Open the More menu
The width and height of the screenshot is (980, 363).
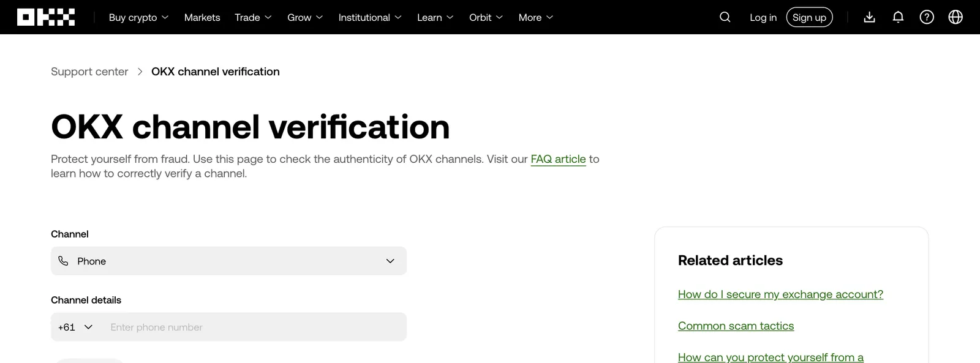(x=536, y=17)
